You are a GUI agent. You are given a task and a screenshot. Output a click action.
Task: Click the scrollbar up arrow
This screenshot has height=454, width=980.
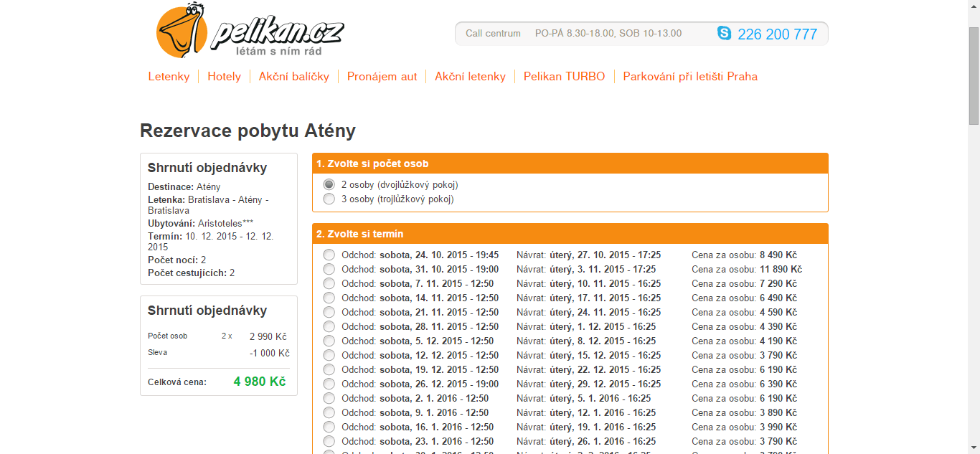[x=974, y=6]
